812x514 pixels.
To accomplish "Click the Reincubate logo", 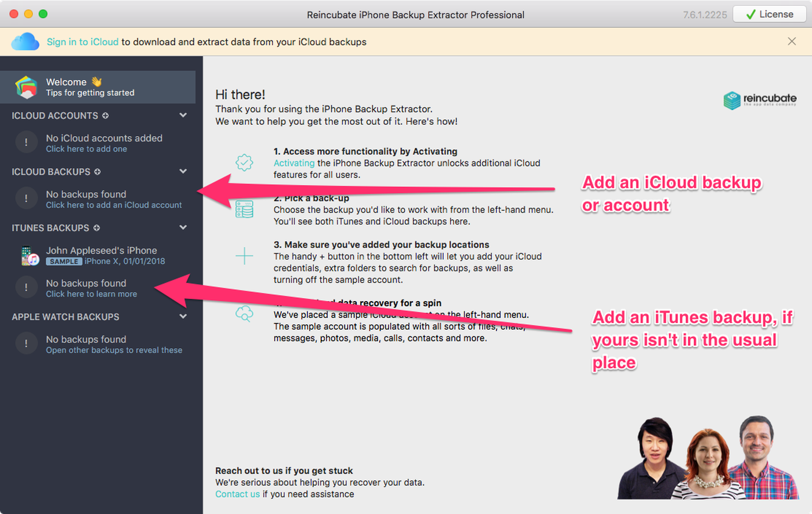I will [760, 100].
